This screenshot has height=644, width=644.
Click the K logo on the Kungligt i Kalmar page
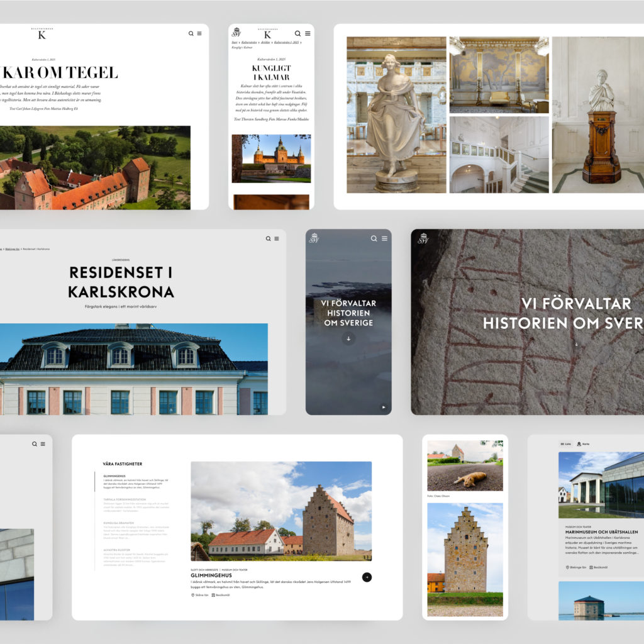pyautogui.click(x=268, y=34)
